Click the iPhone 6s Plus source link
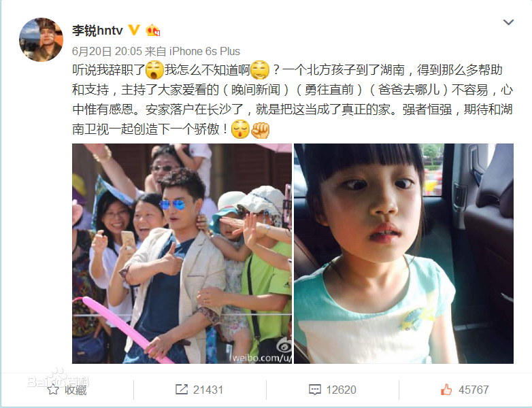532x408 pixels. [205, 51]
